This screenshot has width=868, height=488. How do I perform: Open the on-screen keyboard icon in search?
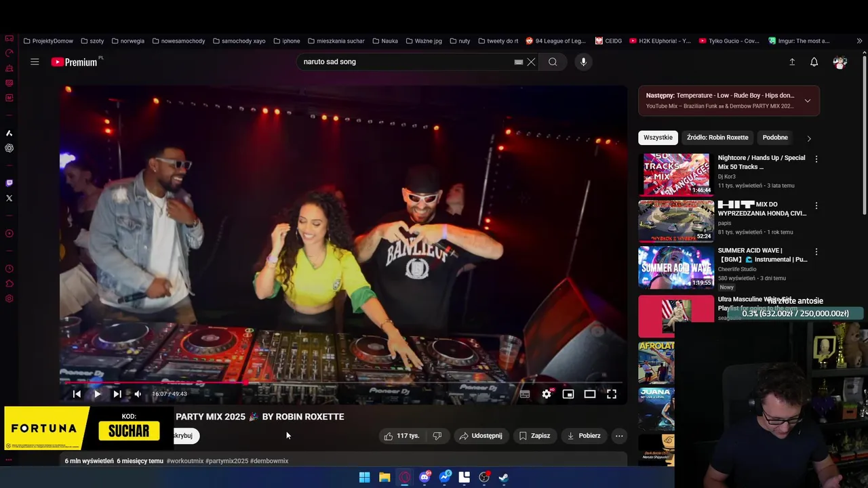(519, 62)
